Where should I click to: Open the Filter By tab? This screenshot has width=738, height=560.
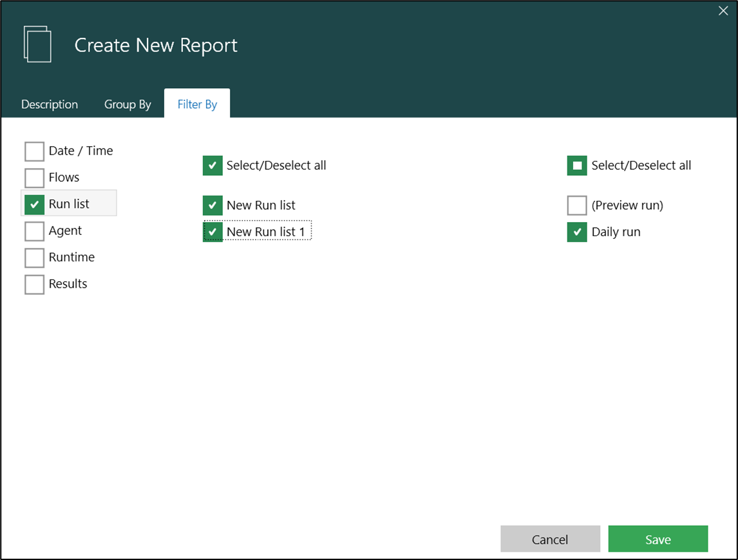[x=197, y=104]
